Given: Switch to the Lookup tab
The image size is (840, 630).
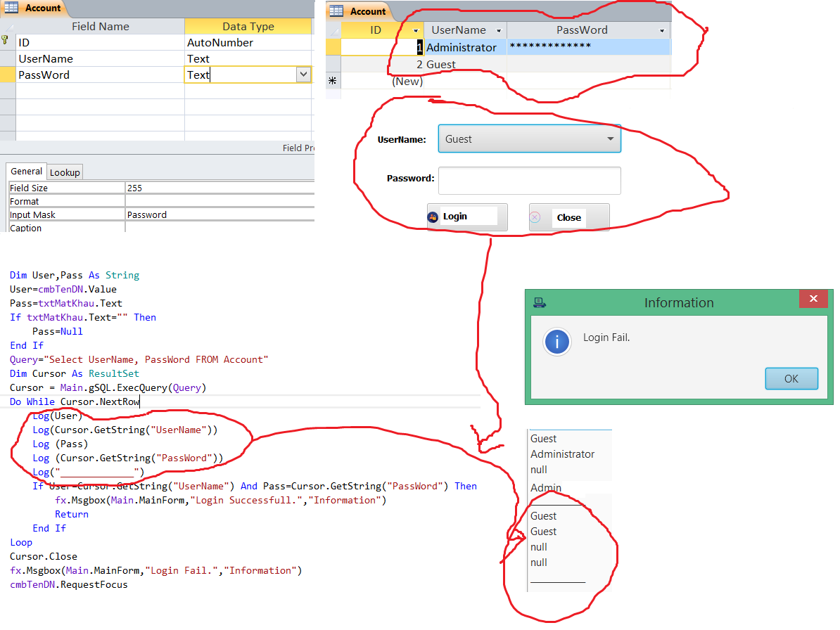Looking at the screenshot, I should [x=65, y=172].
